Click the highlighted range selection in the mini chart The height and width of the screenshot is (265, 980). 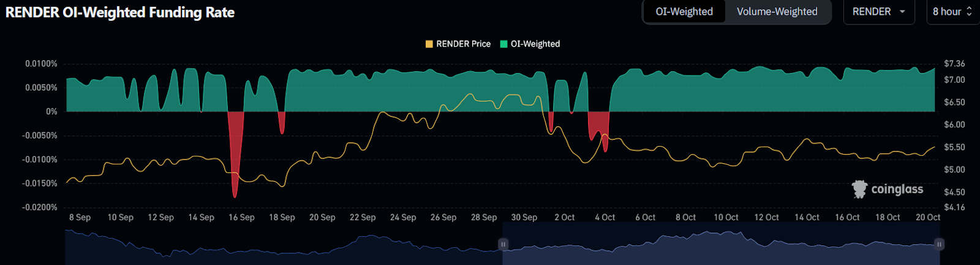721,244
